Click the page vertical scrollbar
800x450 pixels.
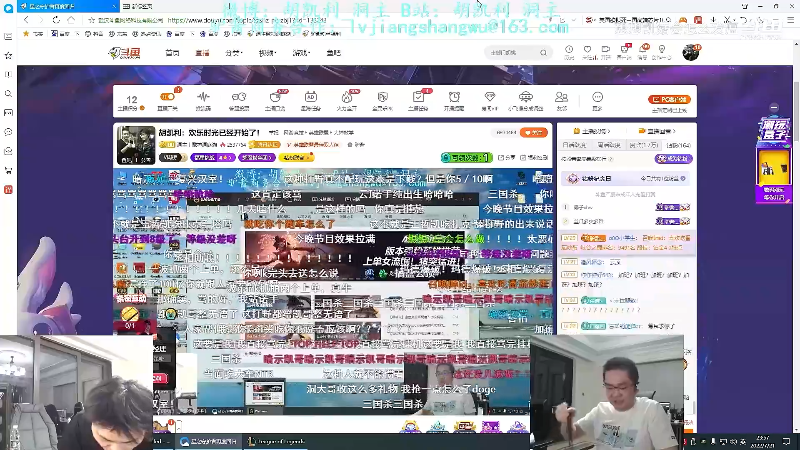(x=797, y=112)
